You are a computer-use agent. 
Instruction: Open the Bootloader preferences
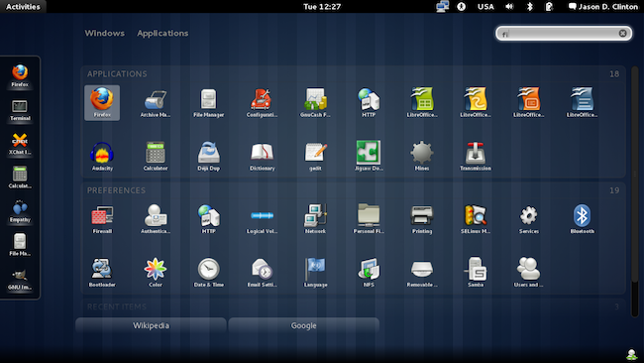[102, 273]
